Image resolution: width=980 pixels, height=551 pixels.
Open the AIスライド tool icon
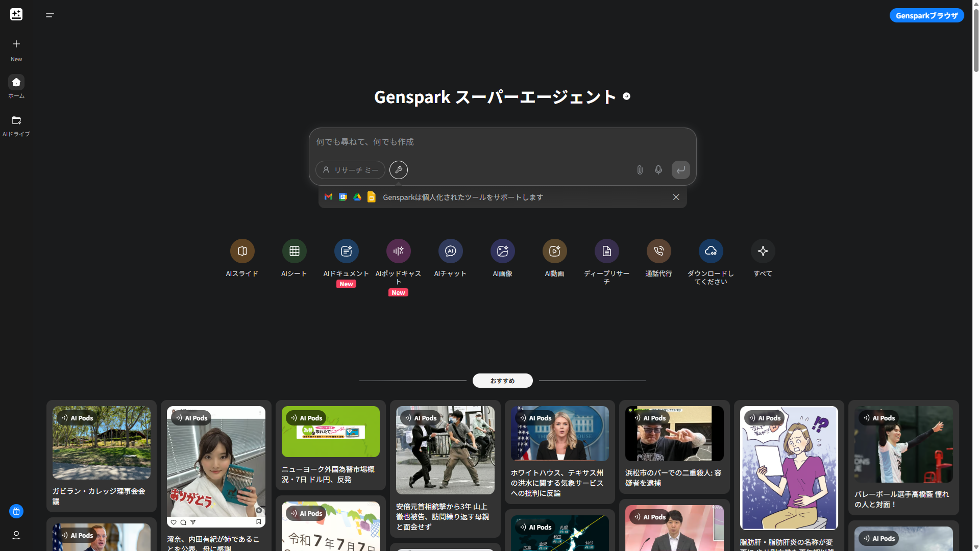[242, 251]
